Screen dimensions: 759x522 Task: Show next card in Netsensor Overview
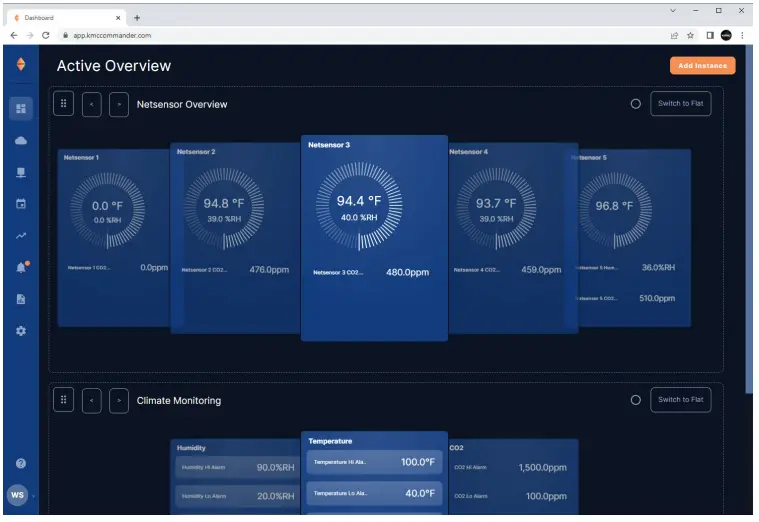click(119, 104)
